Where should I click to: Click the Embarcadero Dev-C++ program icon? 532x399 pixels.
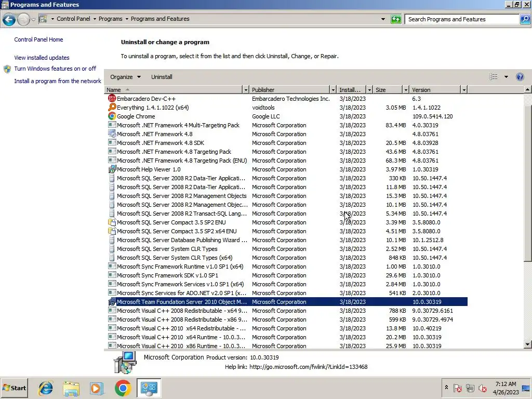(112, 98)
